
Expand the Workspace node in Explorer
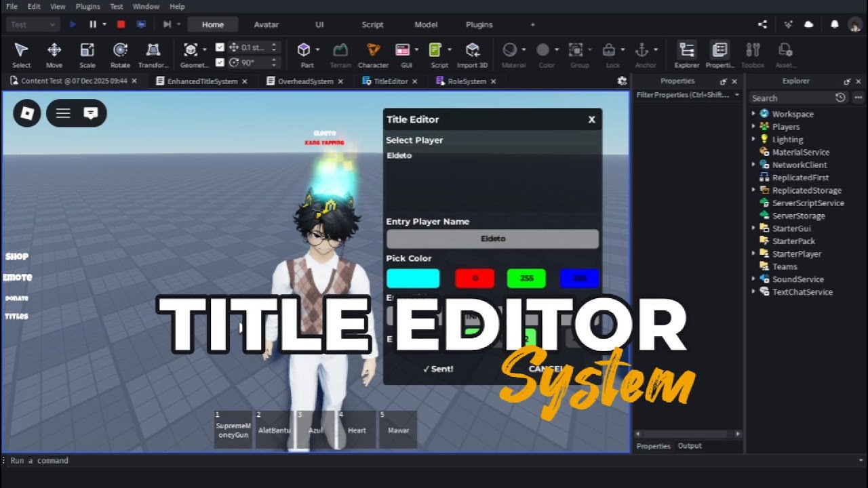(x=753, y=114)
